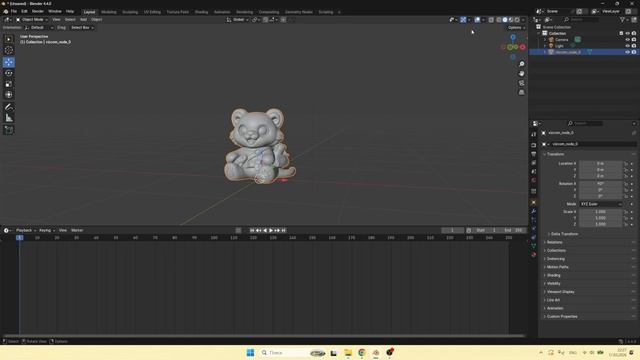Open the Scene properties tab icon
Screen dimensions: 640x360
pyautogui.click(x=533, y=171)
